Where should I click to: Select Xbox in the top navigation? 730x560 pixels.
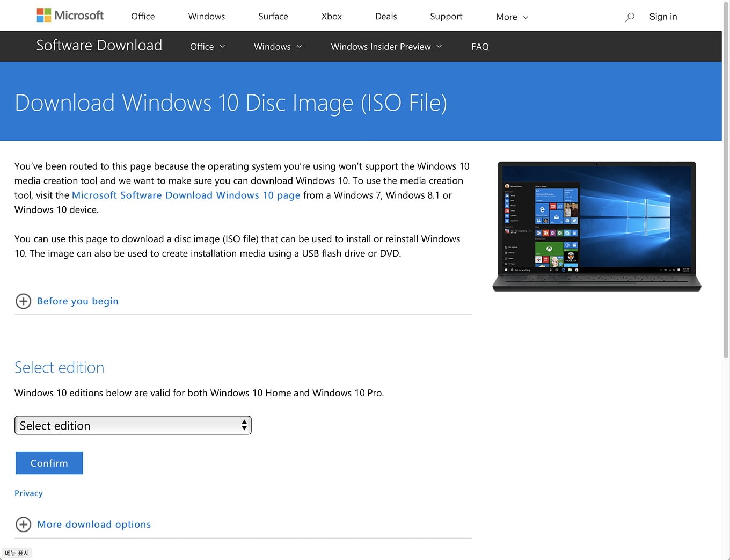(x=332, y=17)
